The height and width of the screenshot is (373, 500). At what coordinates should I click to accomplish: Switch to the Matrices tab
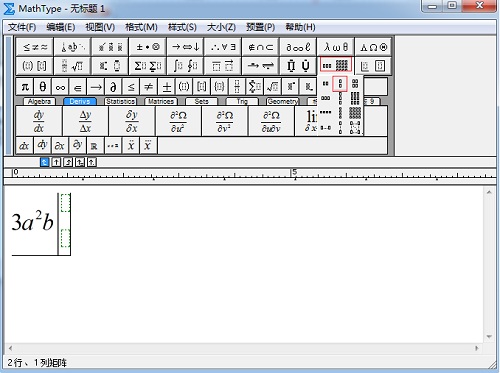(161, 101)
